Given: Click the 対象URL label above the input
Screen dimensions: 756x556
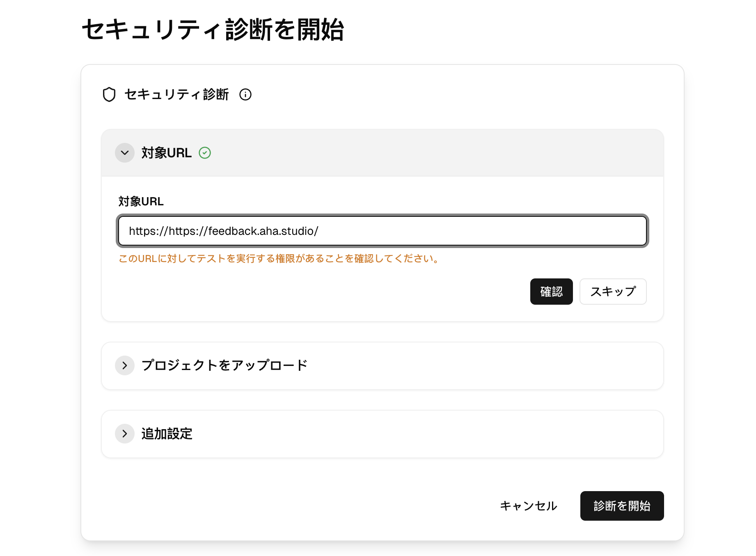Looking at the screenshot, I should (141, 201).
